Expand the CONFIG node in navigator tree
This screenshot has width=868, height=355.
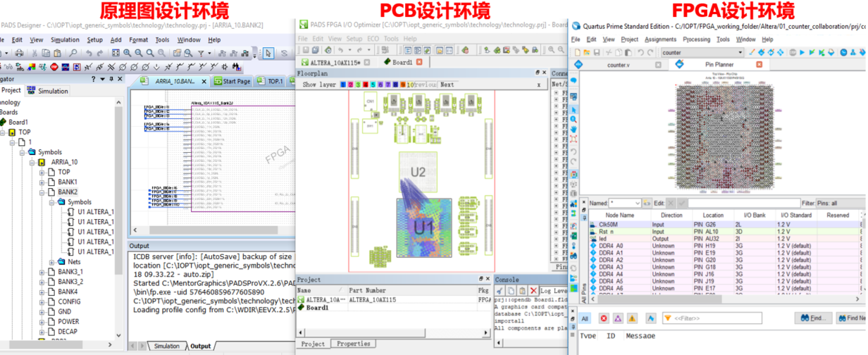click(x=42, y=301)
